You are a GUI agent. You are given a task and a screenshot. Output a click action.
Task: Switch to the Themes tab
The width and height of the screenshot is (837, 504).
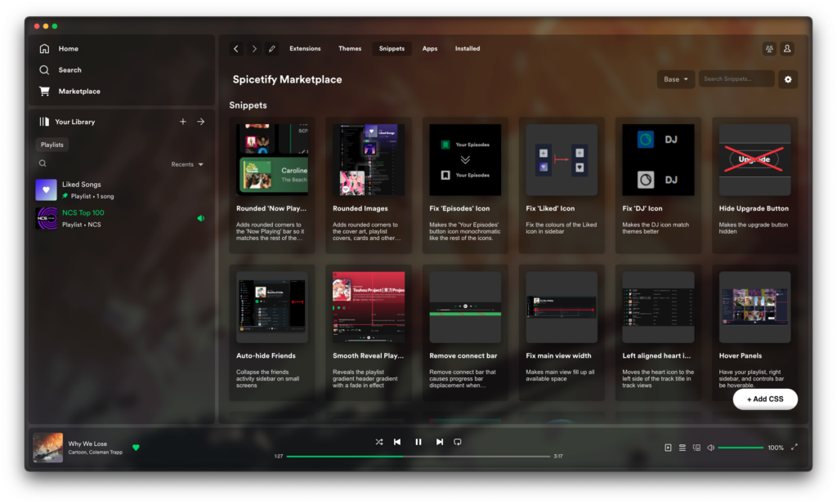(350, 48)
